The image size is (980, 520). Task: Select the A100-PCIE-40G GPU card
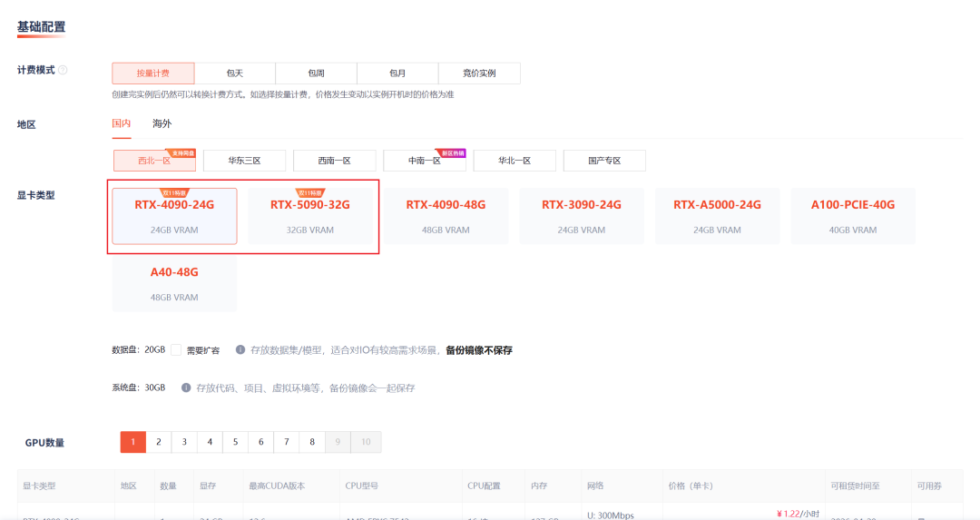[852, 216]
